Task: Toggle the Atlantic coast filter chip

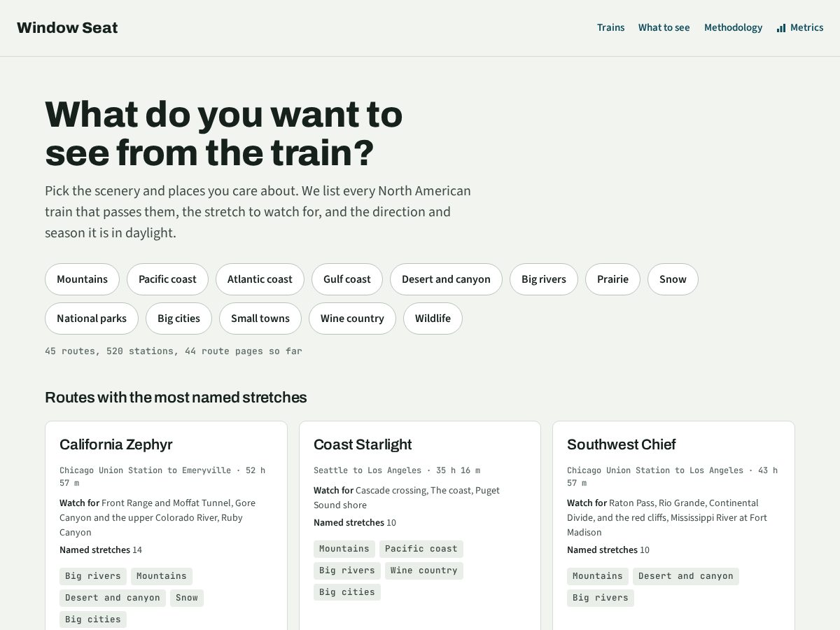Action: [x=260, y=279]
